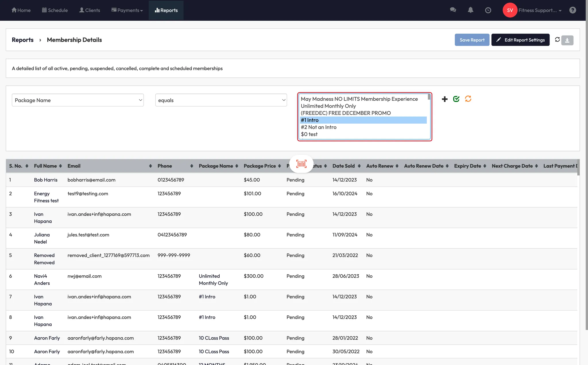Open the notifications bell
Screen dimensions: 588x365
(x=470, y=10)
